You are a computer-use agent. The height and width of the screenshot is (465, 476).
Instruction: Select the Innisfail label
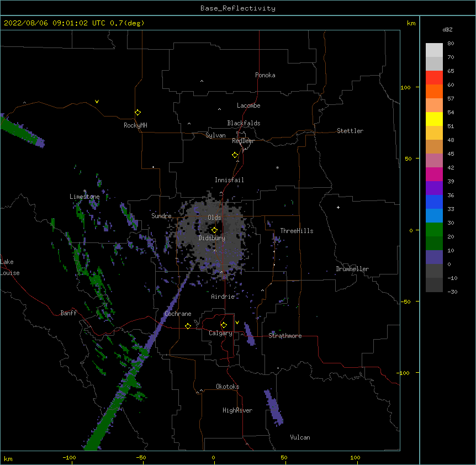[x=229, y=180]
